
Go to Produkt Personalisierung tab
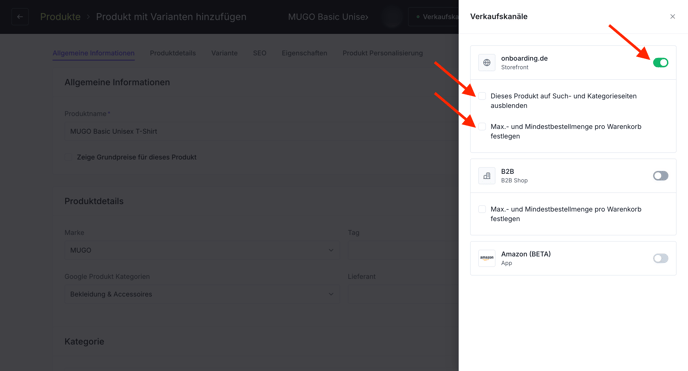(x=383, y=53)
